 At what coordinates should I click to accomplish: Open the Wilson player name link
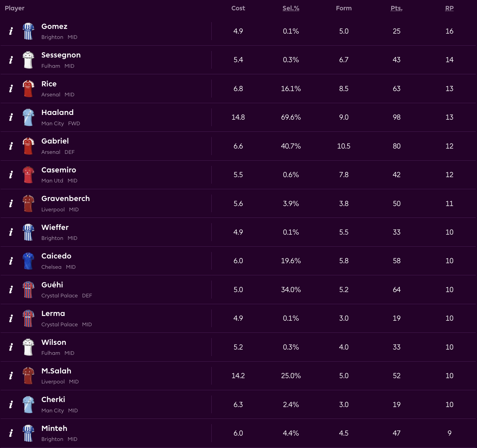[x=54, y=342]
